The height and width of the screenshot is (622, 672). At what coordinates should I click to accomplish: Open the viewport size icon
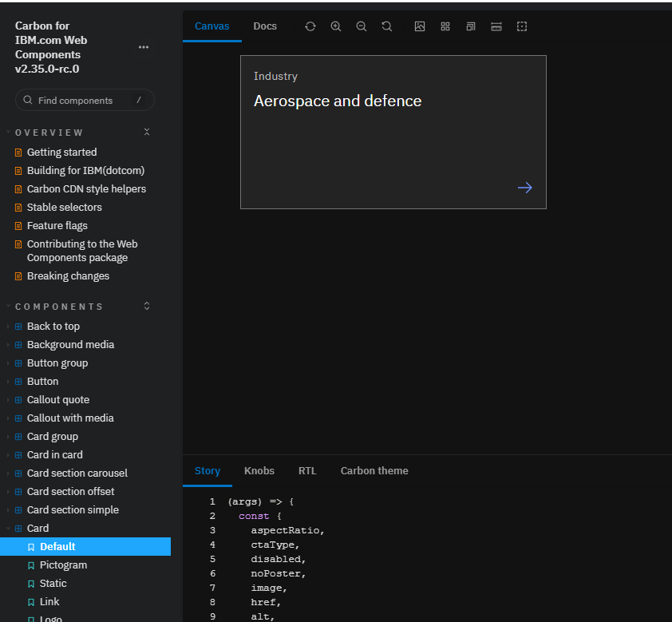(x=471, y=26)
